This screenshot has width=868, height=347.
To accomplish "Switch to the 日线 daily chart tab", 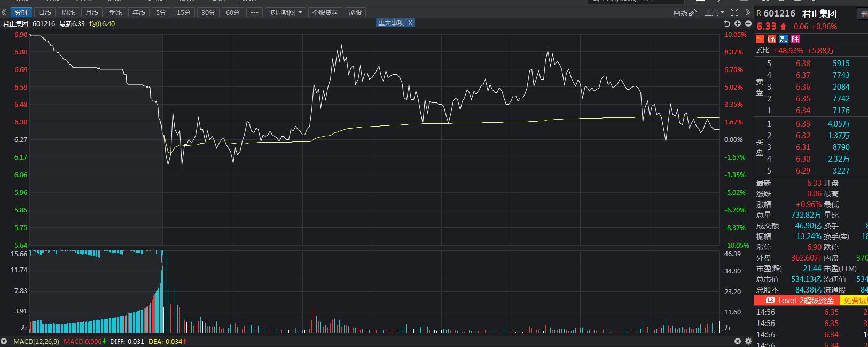I will click(45, 12).
